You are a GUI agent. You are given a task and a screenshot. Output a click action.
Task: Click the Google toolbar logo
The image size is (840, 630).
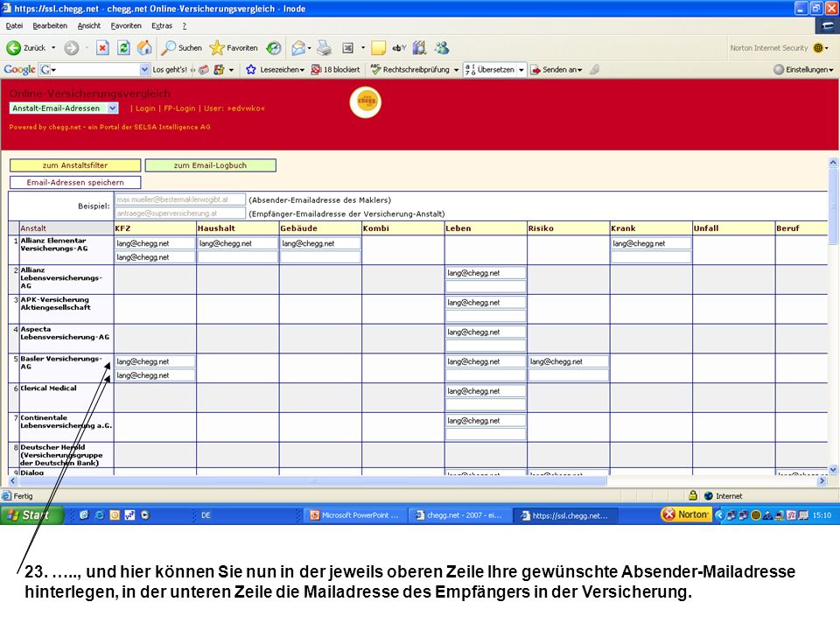(x=19, y=70)
